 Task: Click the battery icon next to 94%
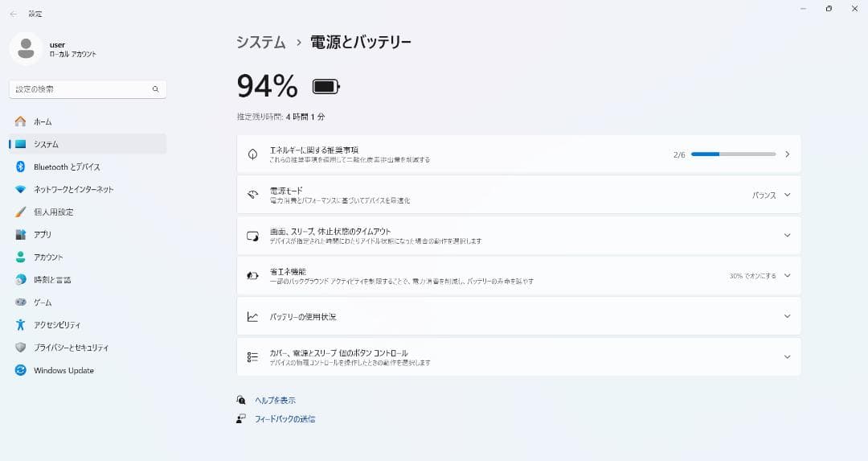pos(326,86)
